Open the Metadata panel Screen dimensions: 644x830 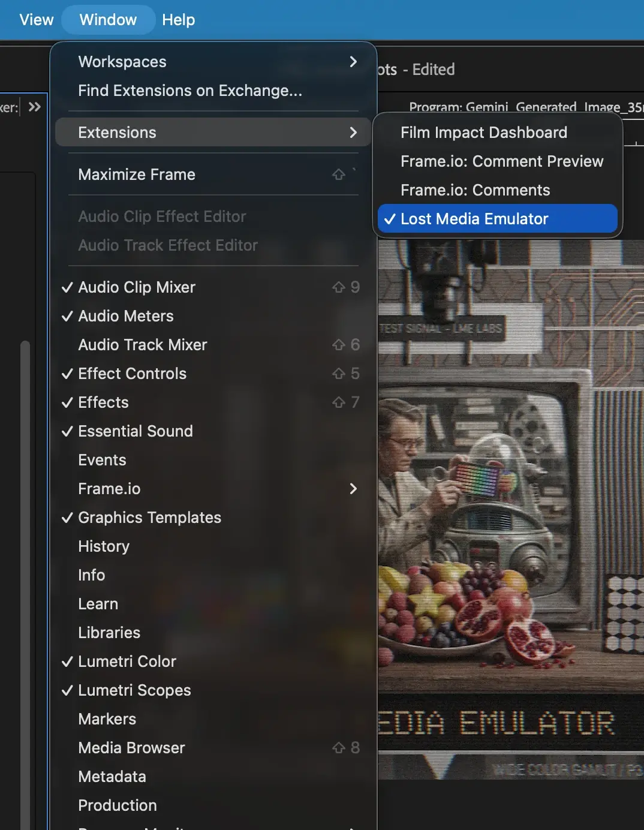(x=213, y=777)
